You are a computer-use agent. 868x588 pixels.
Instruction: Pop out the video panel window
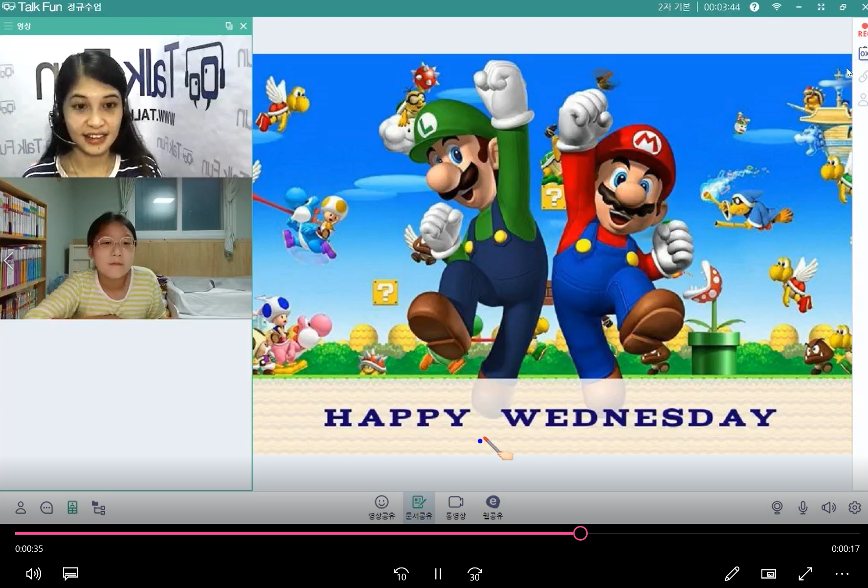[229, 26]
